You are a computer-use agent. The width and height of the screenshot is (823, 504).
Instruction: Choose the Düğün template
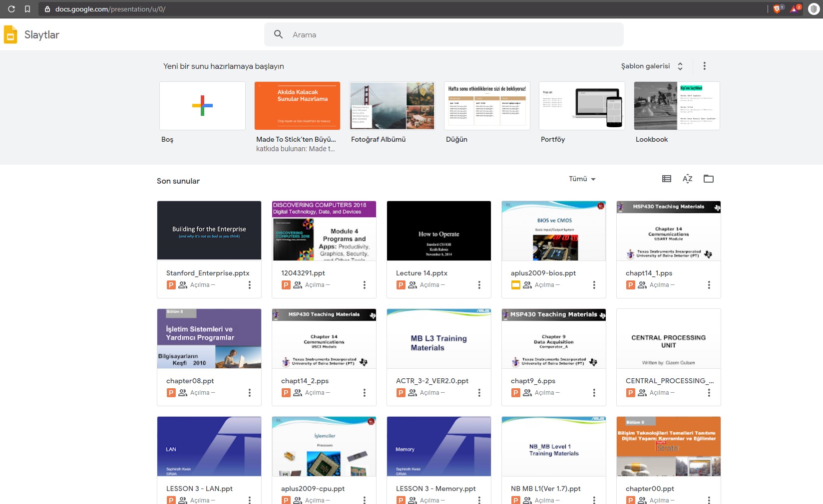point(487,106)
